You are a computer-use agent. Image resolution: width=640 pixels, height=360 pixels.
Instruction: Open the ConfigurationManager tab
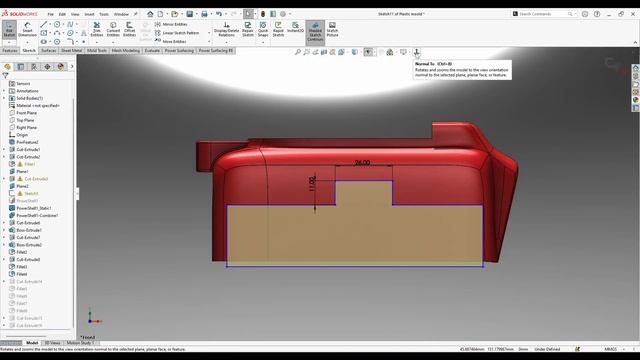click(34, 67)
